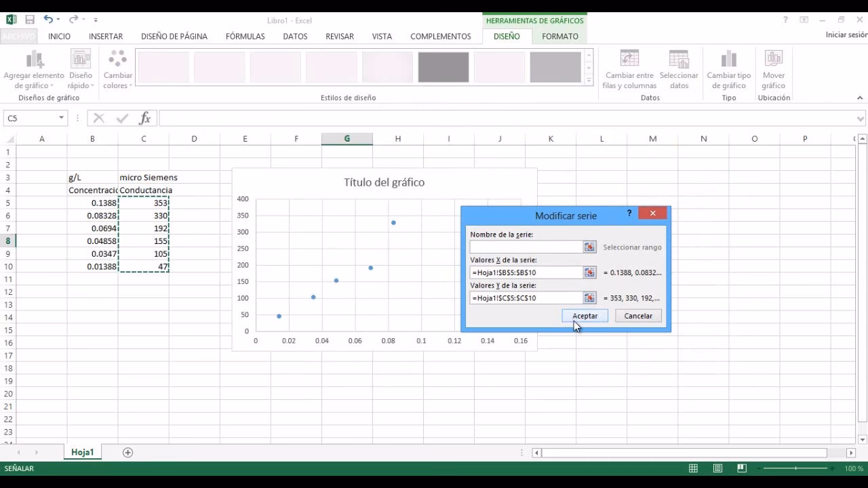Open the INICIO tab

[59, 37]
